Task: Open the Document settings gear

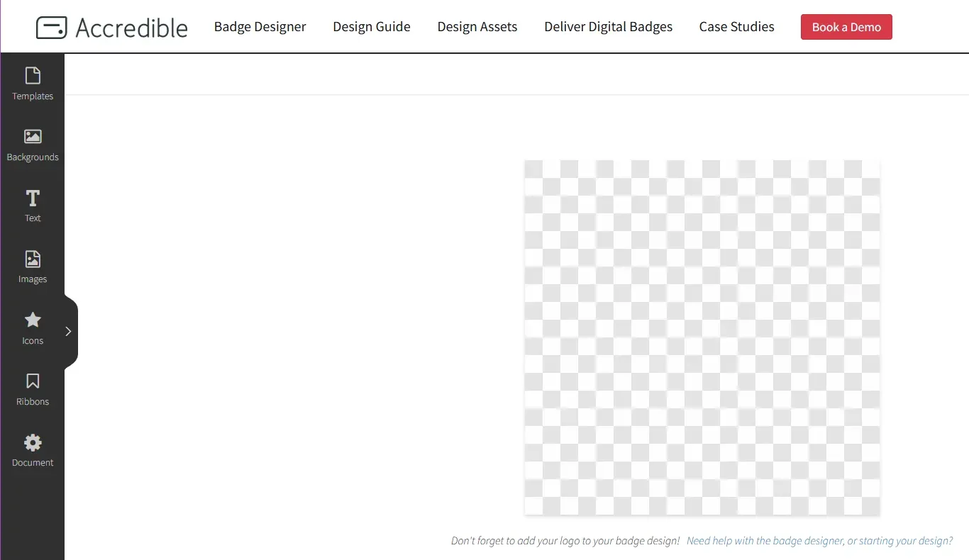Action: coord(33,451)
